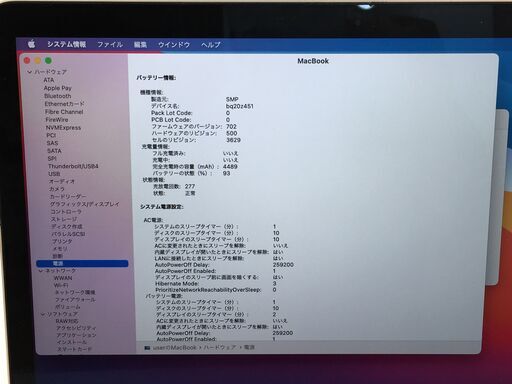Click the computer icon in path bar
This screenshot has height=384, width=512.
[x=147, y=348]
